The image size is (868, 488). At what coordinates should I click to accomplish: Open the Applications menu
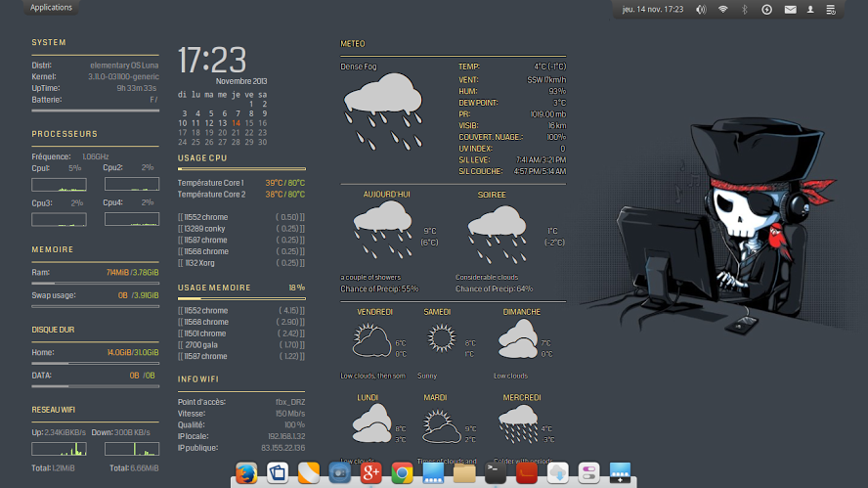(x=51, y=8)
